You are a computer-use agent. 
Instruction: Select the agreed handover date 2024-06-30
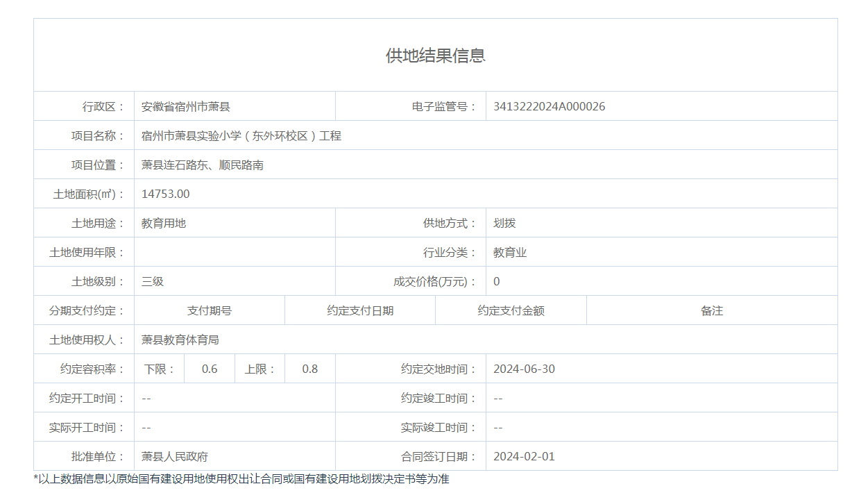click(x=524, y=369)
